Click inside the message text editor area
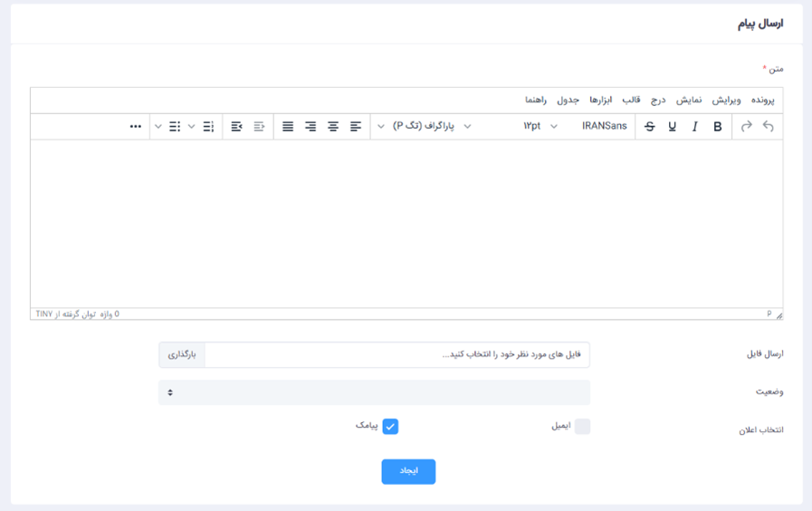The height and width of the screenshot is (511, 812). [406, 222]
